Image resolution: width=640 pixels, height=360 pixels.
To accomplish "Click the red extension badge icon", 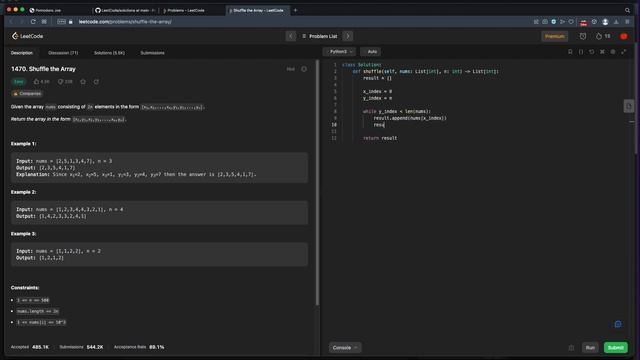I will (583, 22).
